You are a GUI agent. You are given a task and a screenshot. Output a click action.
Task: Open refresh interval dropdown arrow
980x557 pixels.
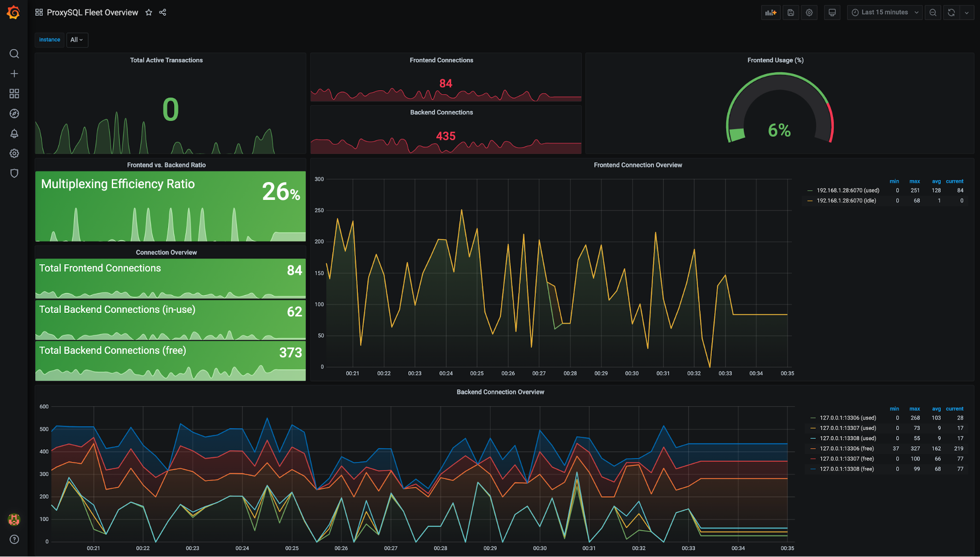967,13
